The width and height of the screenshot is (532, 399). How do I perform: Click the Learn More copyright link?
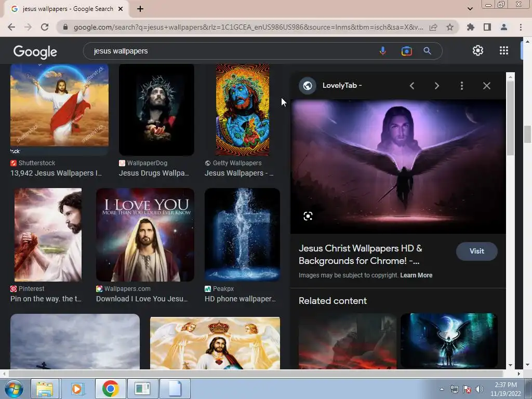pyautogui.click(x=416, y=275)
